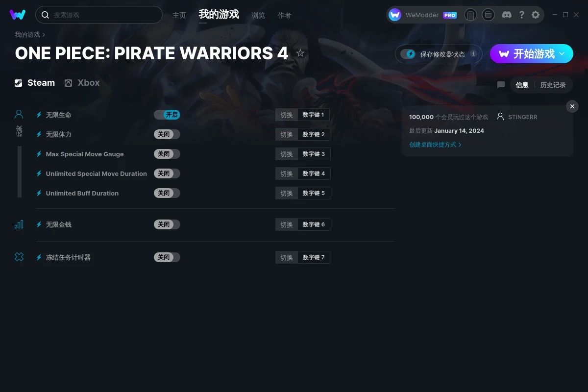The width and height of the screenshot is (588, 392).
Task: Switch to the Xbox platform tab
Action: click(82, 83)
